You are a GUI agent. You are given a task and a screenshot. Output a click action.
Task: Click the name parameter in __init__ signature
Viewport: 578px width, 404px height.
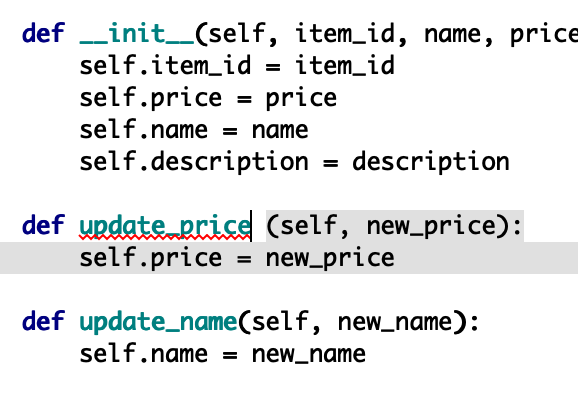[x=453, y=34]
